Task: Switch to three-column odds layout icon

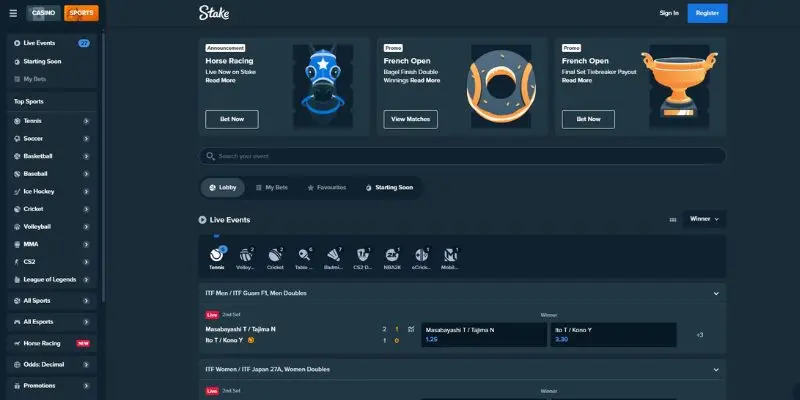Action: click(x=673, y=219)
